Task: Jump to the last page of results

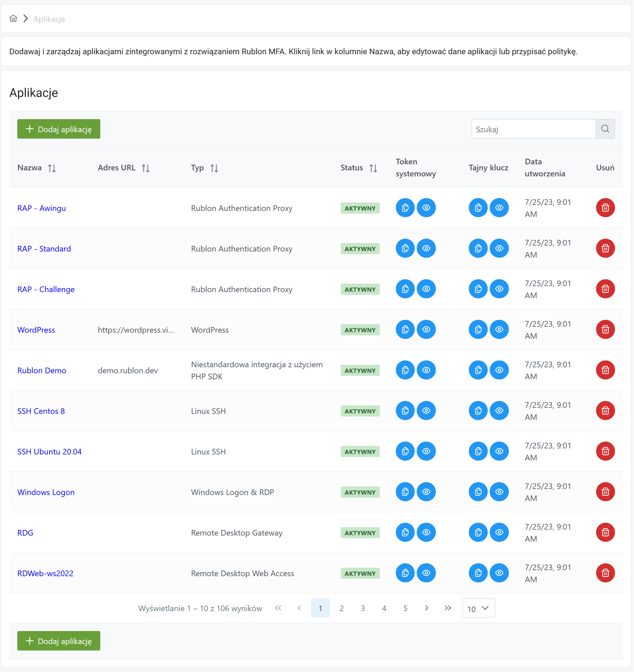Action: click(x=448, y=608)
